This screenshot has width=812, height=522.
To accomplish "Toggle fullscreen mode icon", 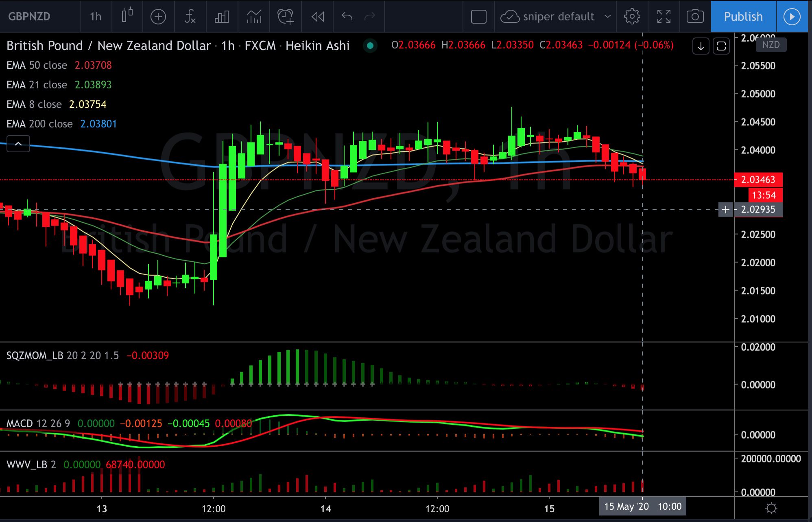I will click(664, 17).
